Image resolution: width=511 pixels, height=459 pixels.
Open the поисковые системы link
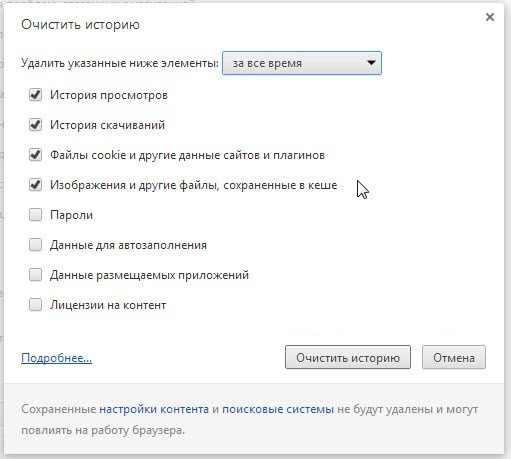coord(278,409)
